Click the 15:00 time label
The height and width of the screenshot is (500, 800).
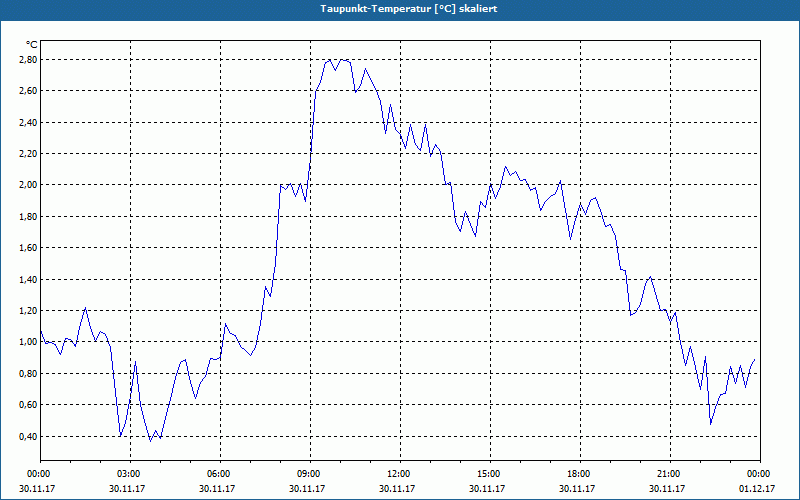(x=489, y=474)
